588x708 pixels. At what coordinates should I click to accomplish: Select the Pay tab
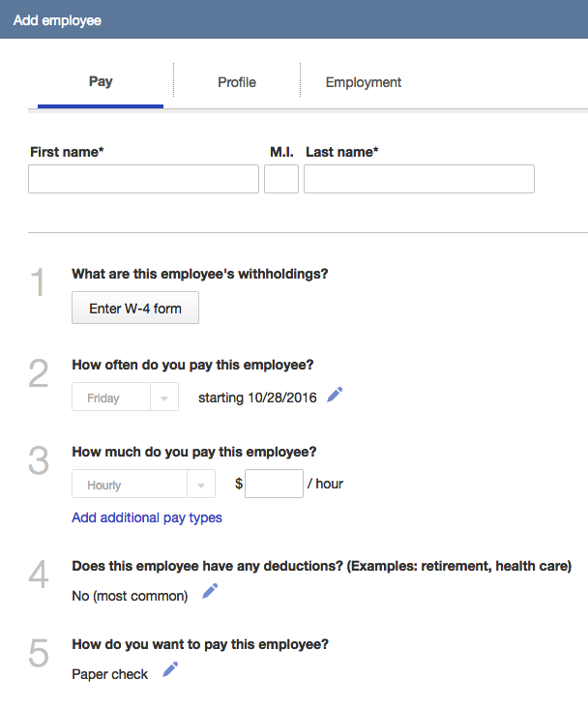point(101,81)
